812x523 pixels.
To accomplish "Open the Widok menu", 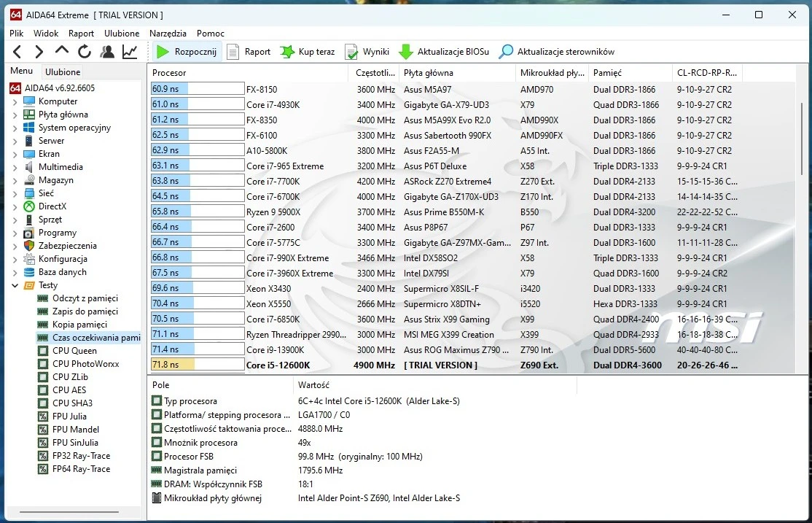I will pos(46,33).
